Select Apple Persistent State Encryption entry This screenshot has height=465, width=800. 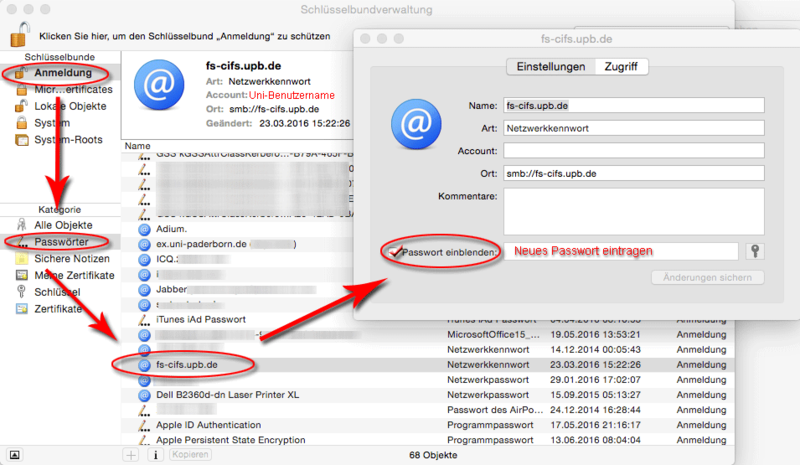(231, 440)
